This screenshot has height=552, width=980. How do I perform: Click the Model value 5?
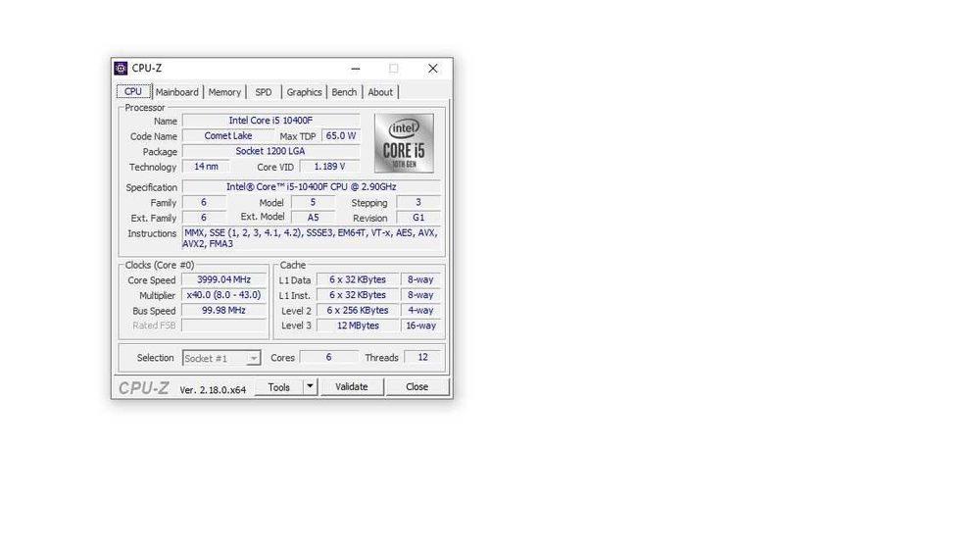click(x=314, y=203)
